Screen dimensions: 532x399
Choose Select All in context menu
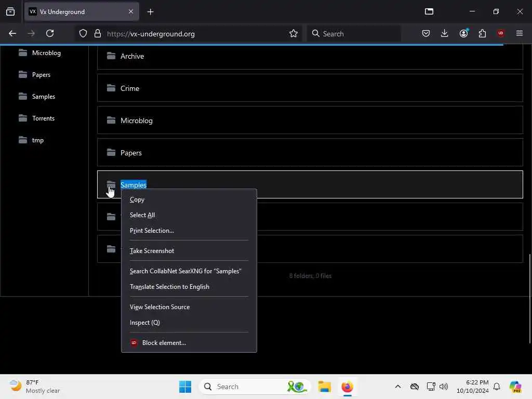[189, 215]
